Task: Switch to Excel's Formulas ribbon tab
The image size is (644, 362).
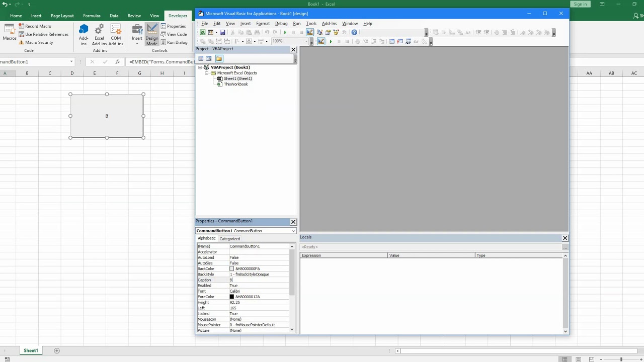Action: tap(92, 16)
